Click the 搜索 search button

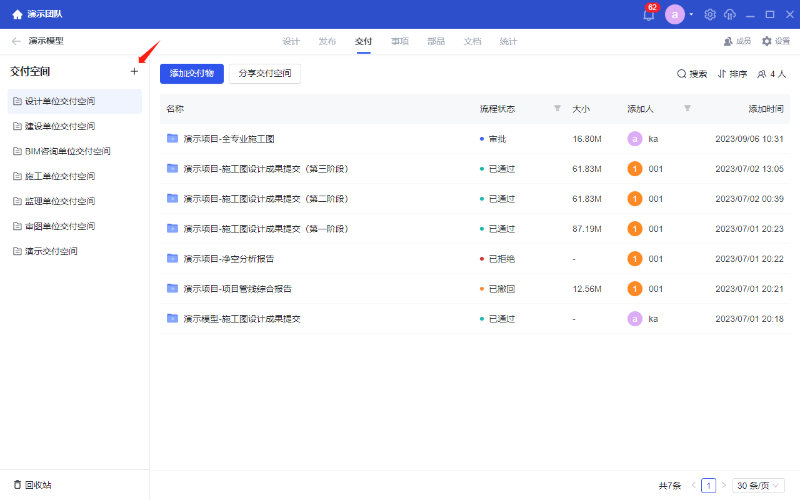692,74
